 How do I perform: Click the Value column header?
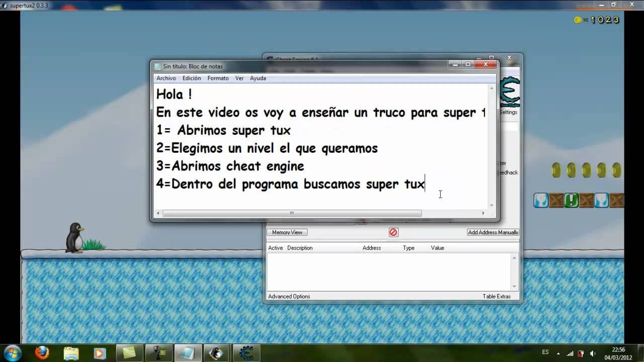tap(437, 248)
